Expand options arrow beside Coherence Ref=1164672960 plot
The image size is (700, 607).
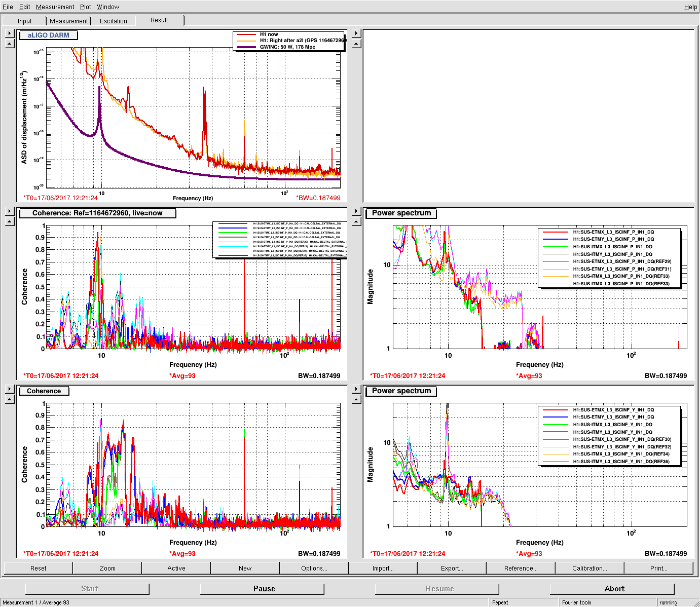coord(9,211)
